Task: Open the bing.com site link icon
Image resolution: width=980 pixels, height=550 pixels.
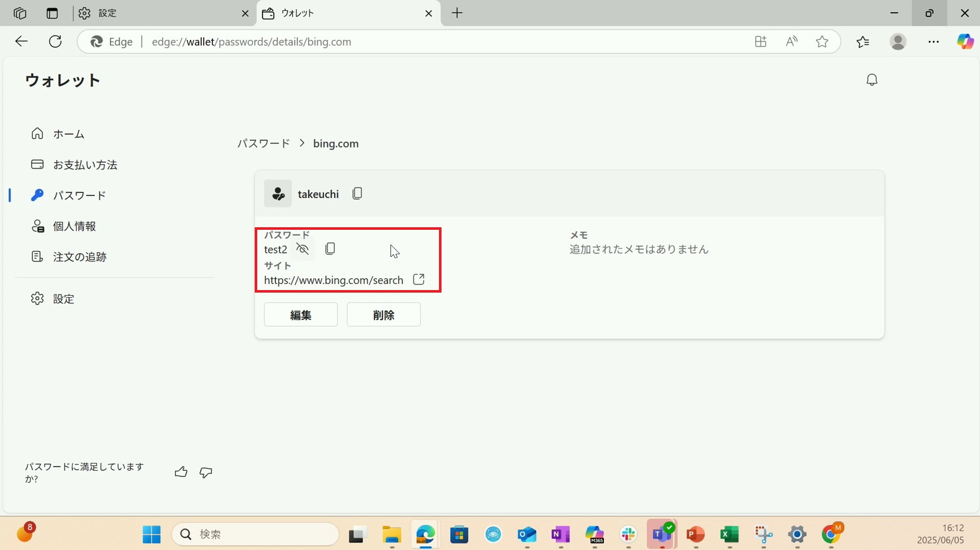Action: [x=419, y=279]
